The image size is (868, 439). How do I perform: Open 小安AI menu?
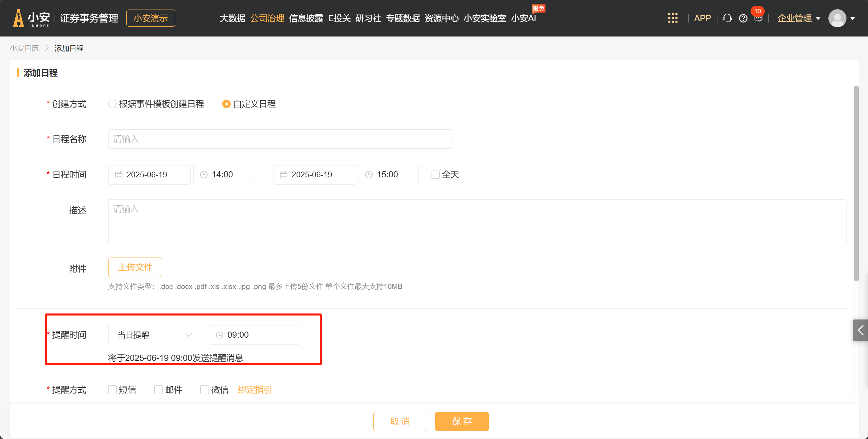[524, 18]
